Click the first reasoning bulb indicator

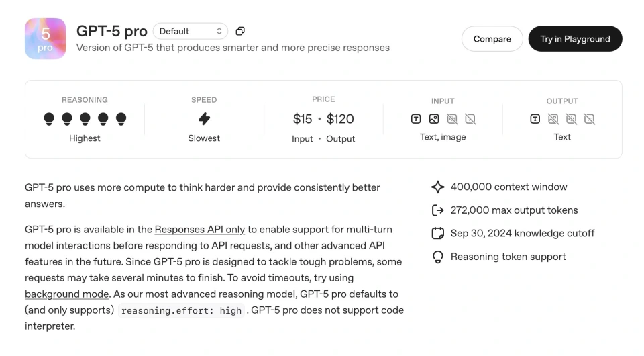[x=49, y=119]
